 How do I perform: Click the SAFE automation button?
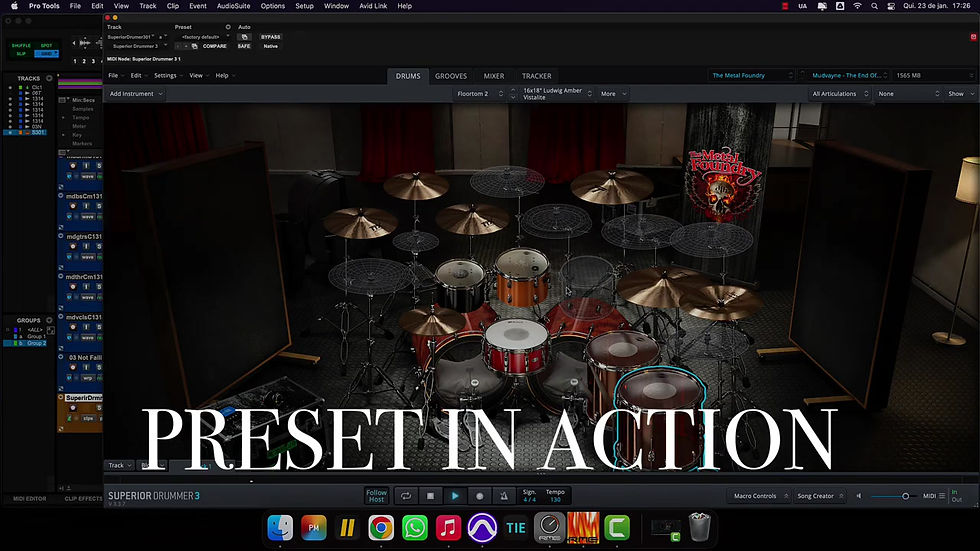[x=244, y=46]
